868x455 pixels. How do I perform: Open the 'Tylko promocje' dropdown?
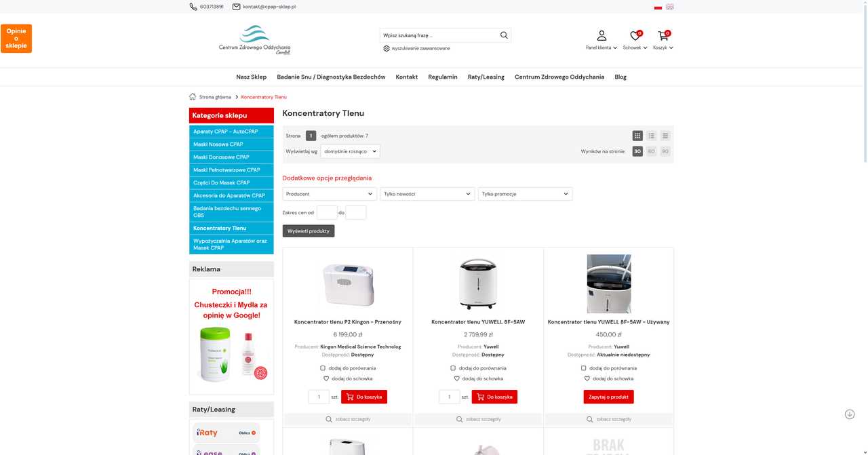coord(526,194)
